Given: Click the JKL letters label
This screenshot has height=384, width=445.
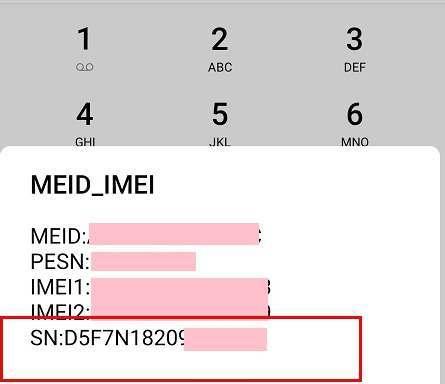Looking at the screenshot, I should coord(220,142).
